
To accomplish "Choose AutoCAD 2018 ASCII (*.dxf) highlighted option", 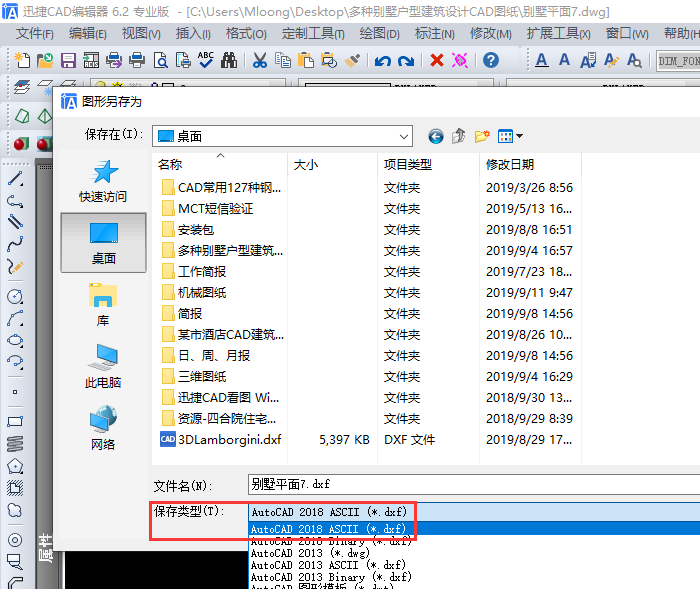I will click(474, 529).
